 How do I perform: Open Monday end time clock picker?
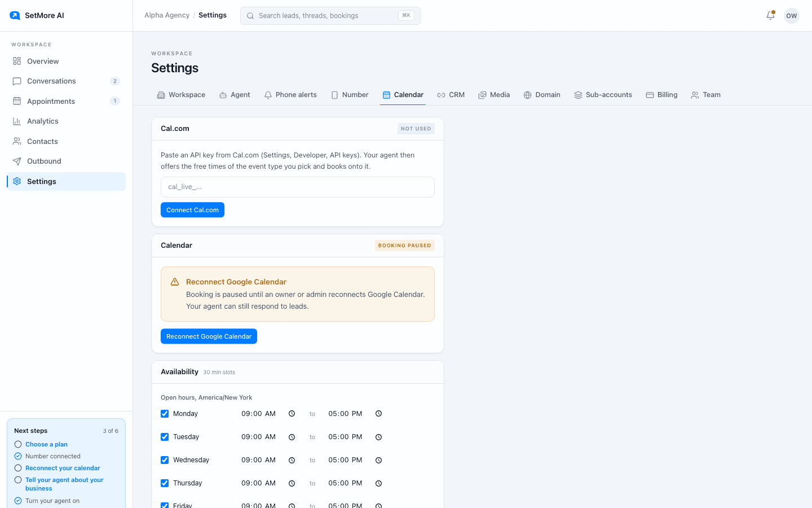point(379,414)
